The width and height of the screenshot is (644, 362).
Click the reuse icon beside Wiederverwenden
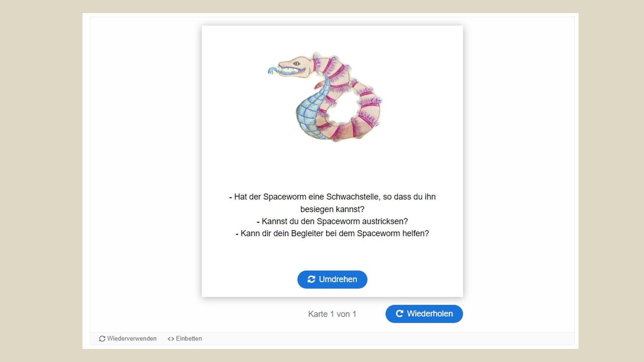click(x=102, y=339)
